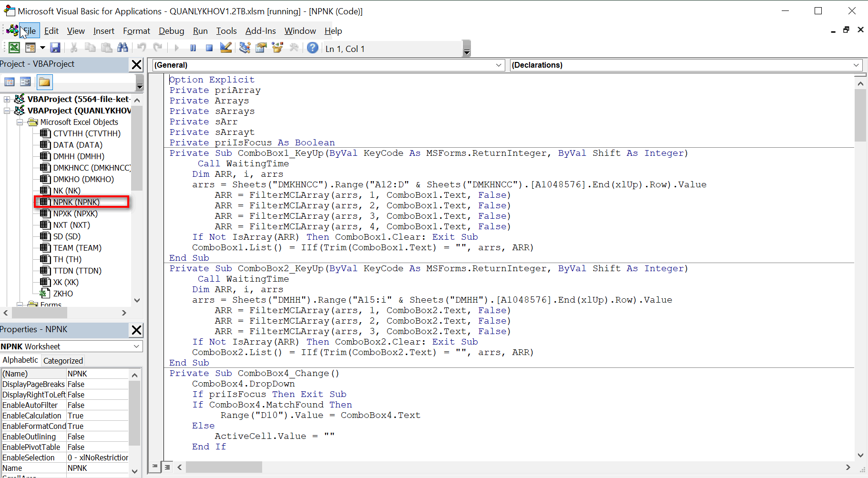Close the Properties - NPNK pane

click(136, 330)
